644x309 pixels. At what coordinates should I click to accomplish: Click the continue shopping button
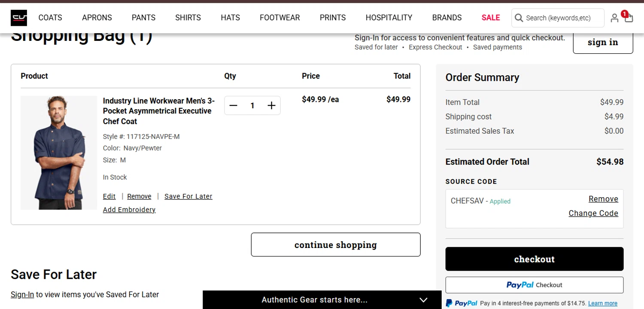click(336, 245)
